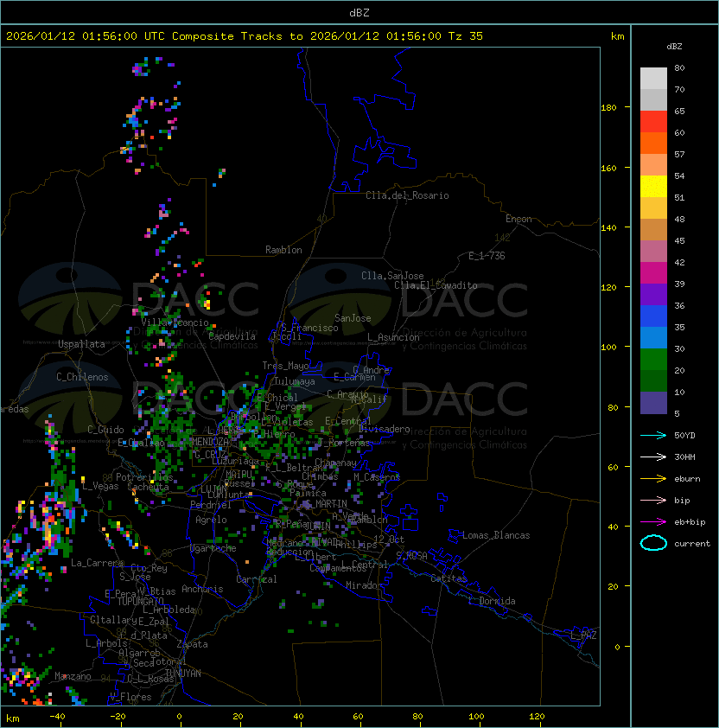Viewport: 719px width, 728px height.
Task: Click the 'Mirador' map label
Action: (365, 585)
